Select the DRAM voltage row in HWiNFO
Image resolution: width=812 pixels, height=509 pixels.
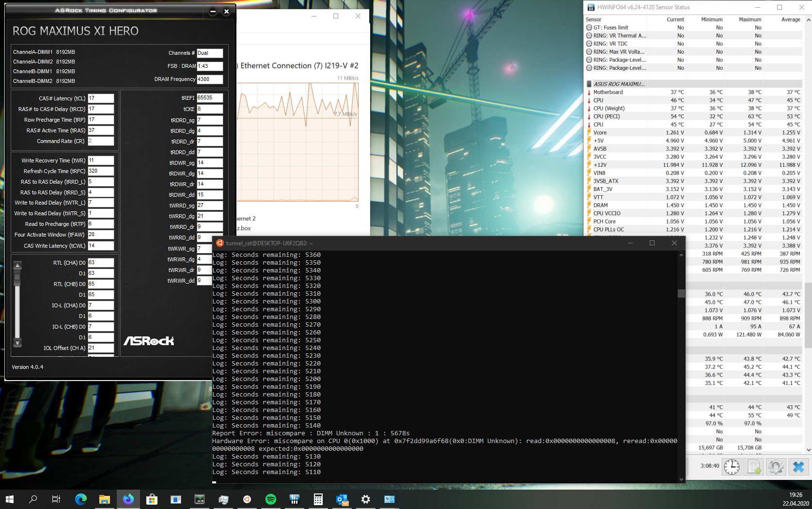click(x=694, y=205)
